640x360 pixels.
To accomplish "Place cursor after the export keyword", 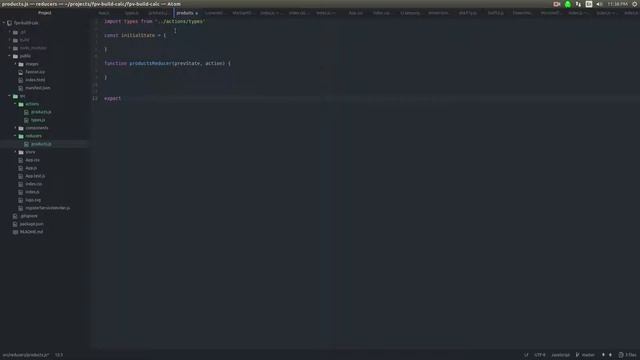I will click(x=121, y=98).
